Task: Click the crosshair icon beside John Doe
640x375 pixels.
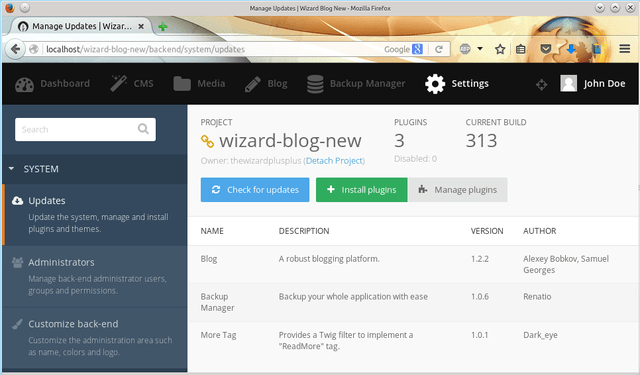Action: click(x=542, y=84)
